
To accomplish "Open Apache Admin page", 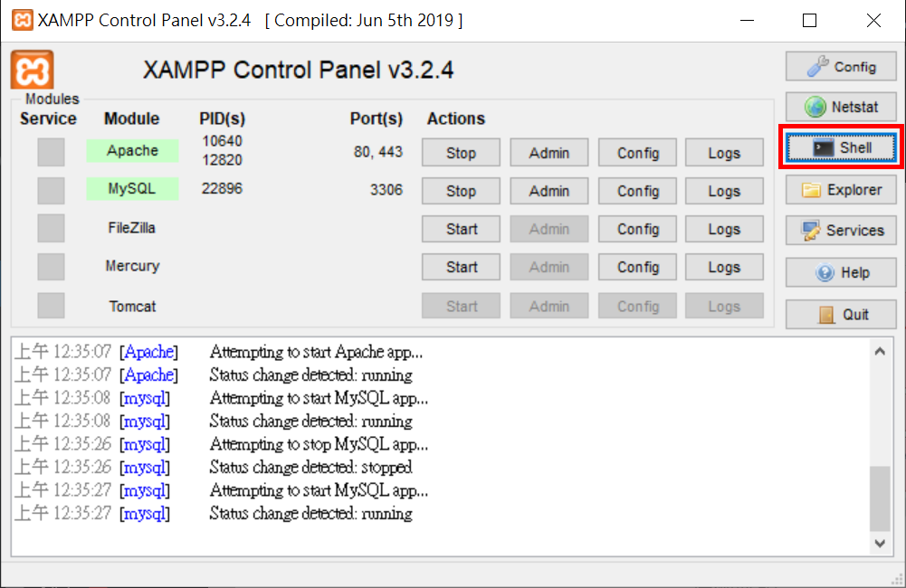I will click(x=548, y=153).
